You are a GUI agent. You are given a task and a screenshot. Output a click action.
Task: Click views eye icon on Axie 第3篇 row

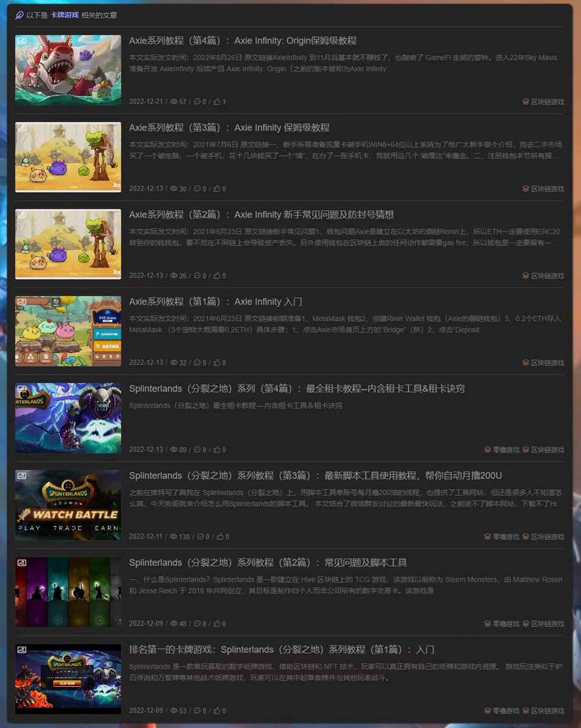tap(173, 189)
